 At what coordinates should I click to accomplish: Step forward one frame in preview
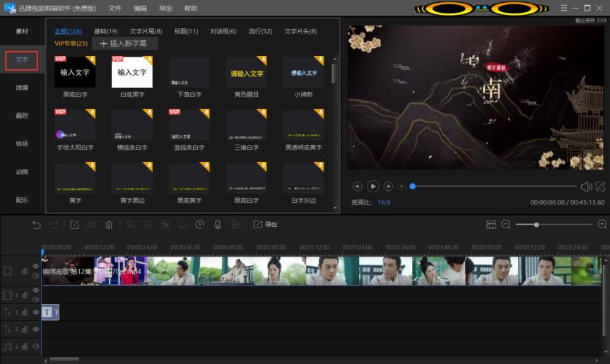point(388,187)
